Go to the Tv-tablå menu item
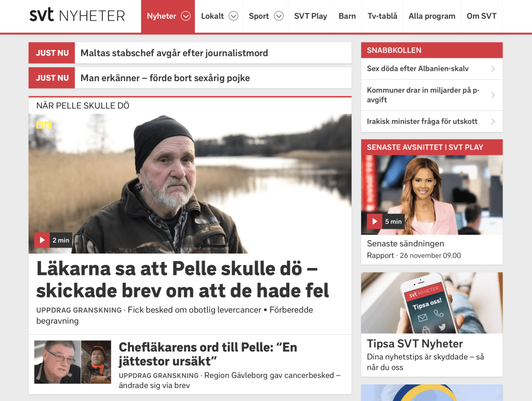The image size is (532, 401). 382,16
